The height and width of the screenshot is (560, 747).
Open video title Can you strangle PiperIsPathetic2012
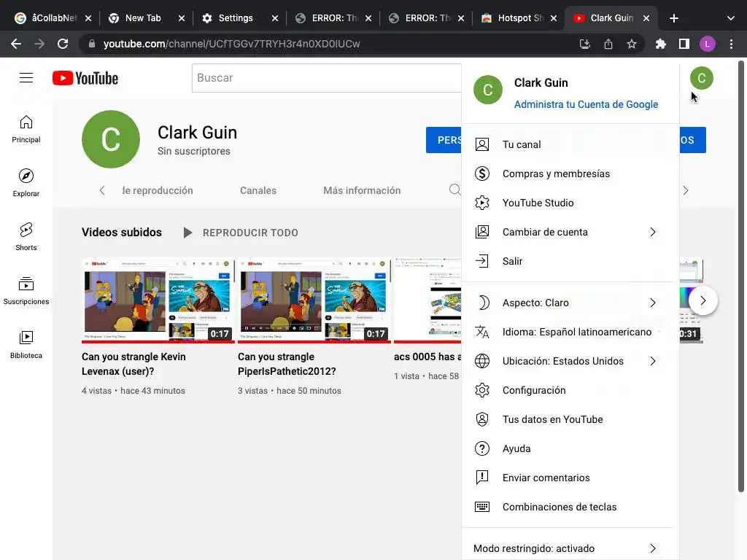pos(287,364)
